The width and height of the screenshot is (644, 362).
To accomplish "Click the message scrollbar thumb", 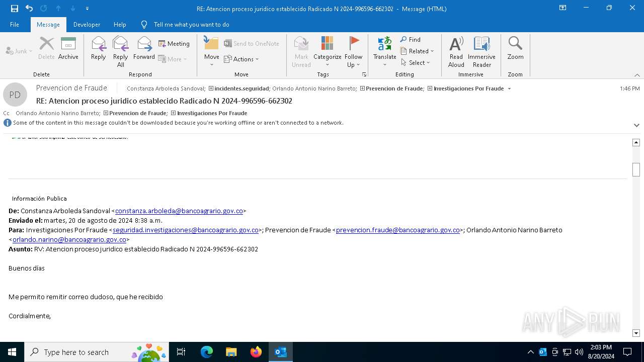I will click(x=636, y=170).
